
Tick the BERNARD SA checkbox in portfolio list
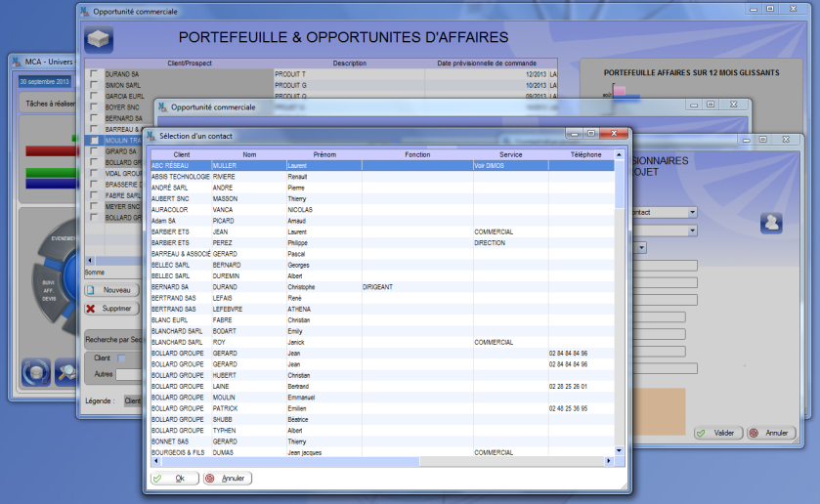(x=94, y=117)
